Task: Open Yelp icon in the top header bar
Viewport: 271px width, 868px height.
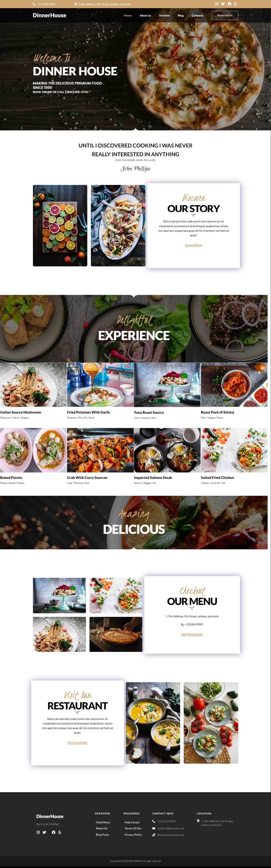Action: click(x=235, y=4)
